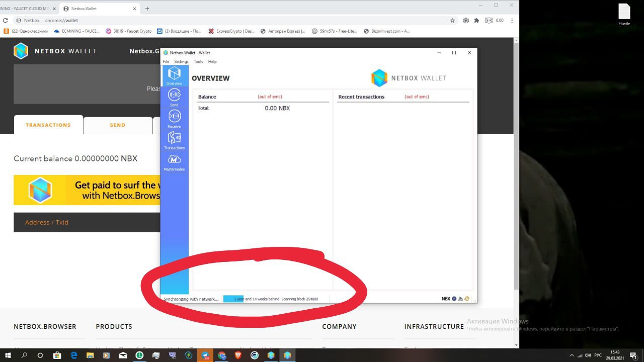Bookmark this page with the star icon
The image size is (644, 362).
pyautogui.click(x=452, y=21)
